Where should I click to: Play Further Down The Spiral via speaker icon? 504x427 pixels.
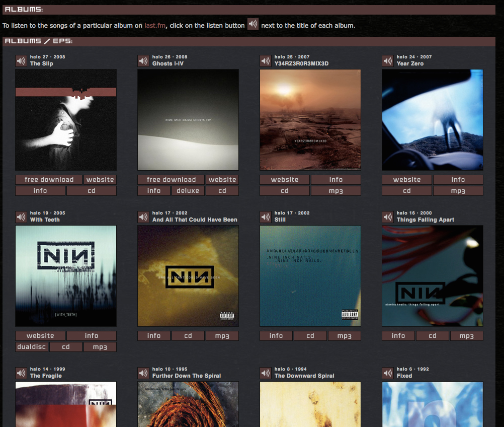(143, 373)
